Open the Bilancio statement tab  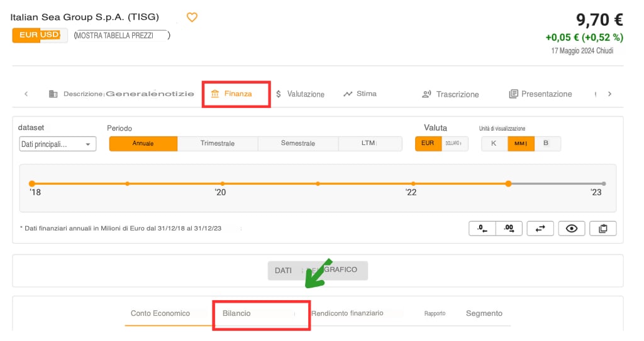236,313
